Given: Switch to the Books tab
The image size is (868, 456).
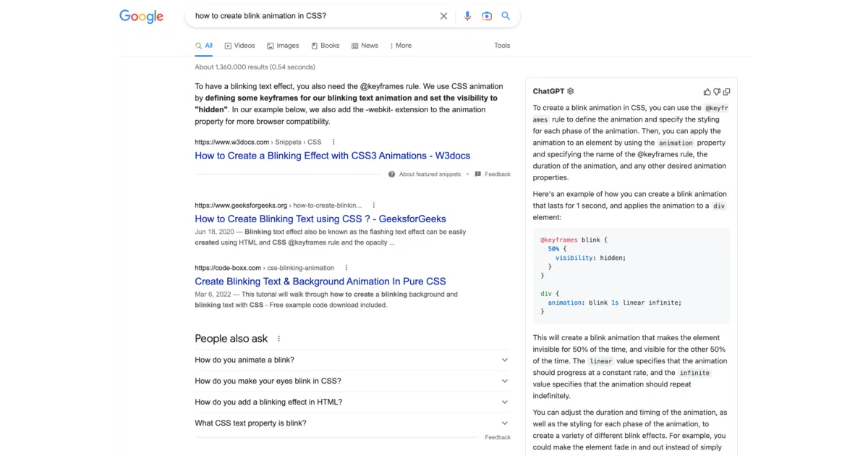Looking at the screenshot, I should coord(325,46).
